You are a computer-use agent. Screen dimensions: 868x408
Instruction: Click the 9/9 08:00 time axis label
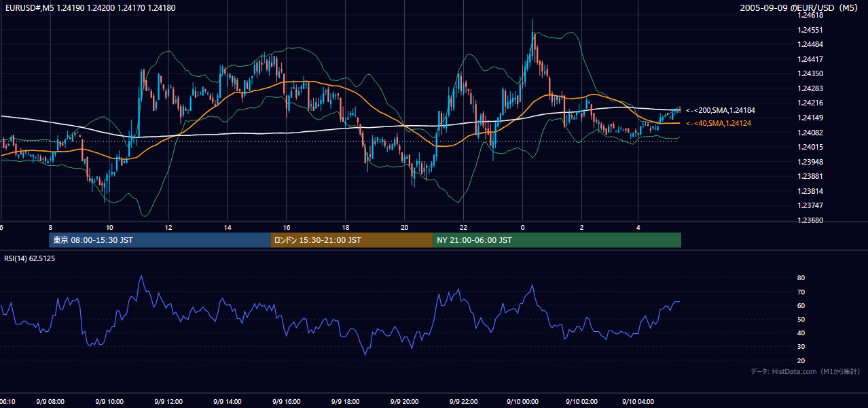50,402
